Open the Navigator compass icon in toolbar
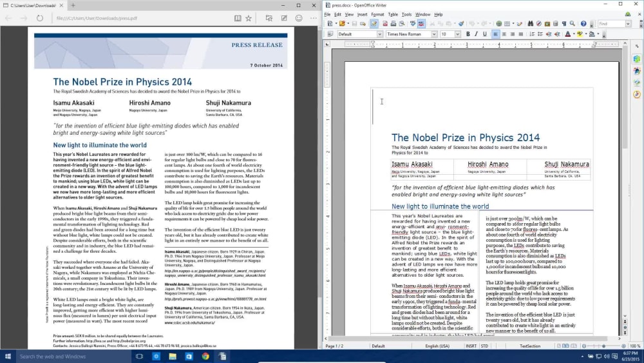 click(539, 23)
